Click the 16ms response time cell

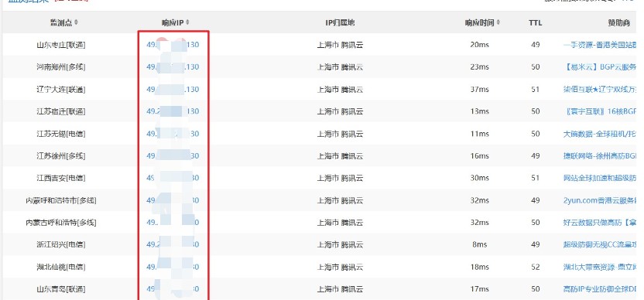point(479,155)
